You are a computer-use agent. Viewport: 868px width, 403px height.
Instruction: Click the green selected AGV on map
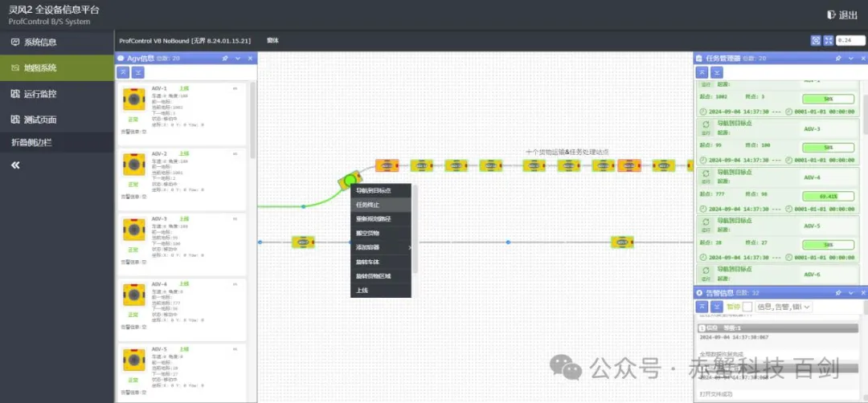tap(349, 180)
